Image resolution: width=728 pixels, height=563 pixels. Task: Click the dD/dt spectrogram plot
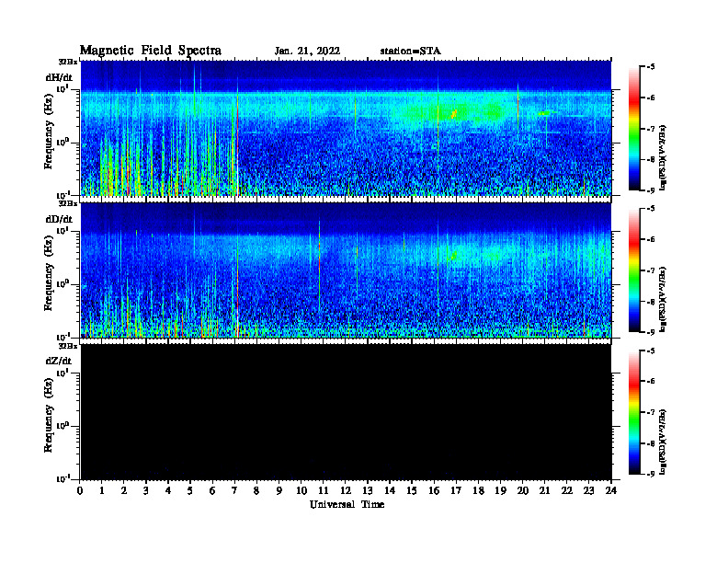click(x=346, y=270)
